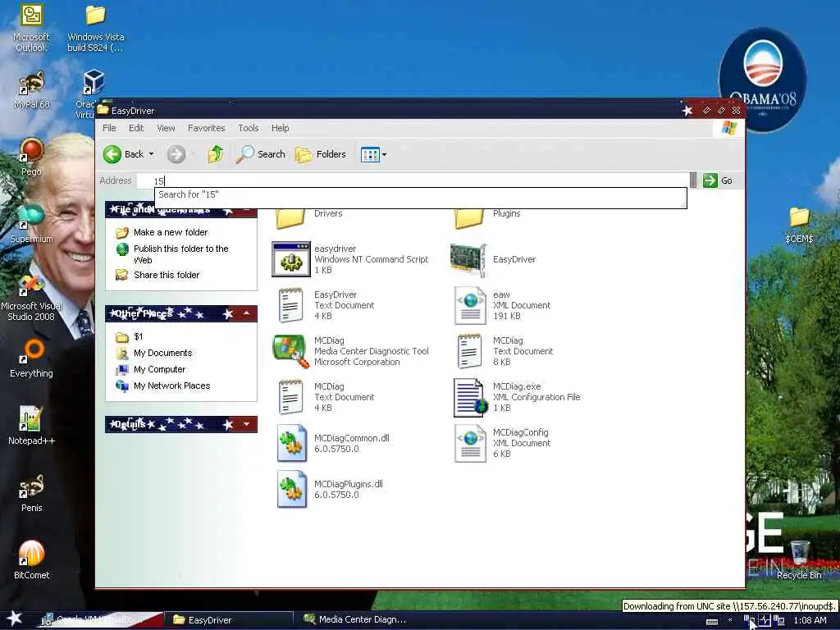Select the Drivers folder icon
The height and width of the screenshot is (630, 840).
[x=290, y=218]
